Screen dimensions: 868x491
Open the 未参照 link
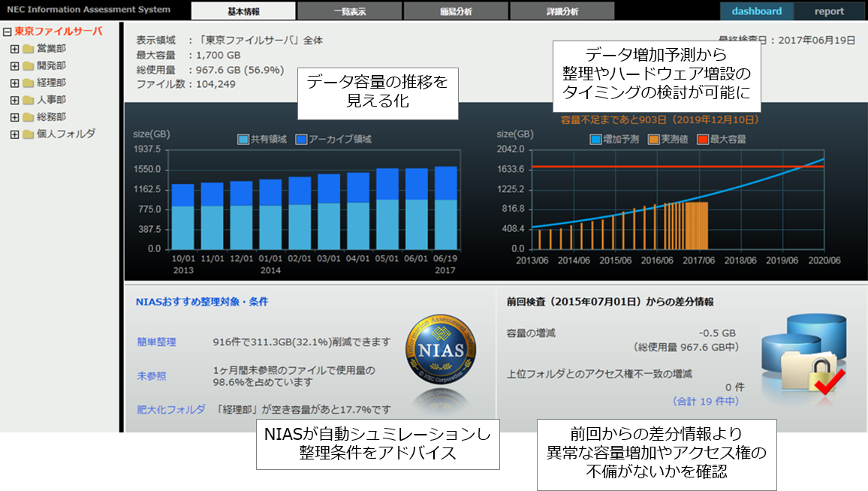[151, 375]
